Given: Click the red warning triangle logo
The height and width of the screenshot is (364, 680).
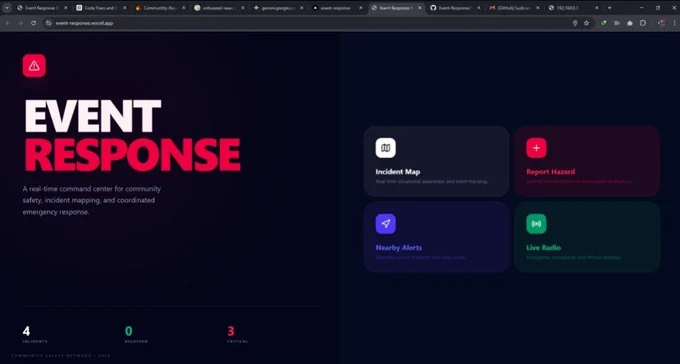Looking at the screenshot, I should (x=34, y=66).
